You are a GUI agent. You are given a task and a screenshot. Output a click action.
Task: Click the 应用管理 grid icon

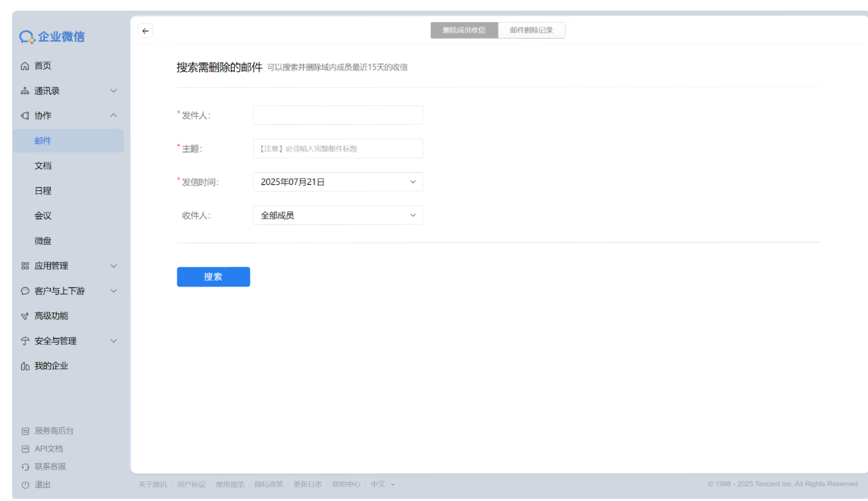(25, 266)
